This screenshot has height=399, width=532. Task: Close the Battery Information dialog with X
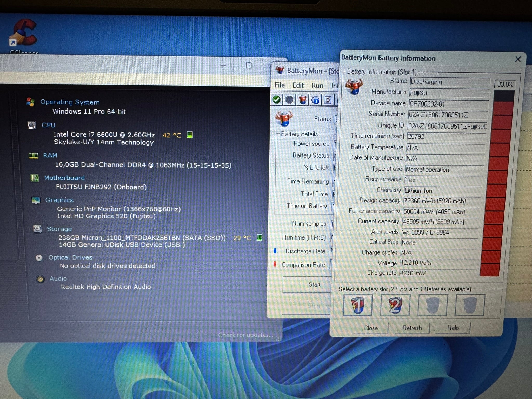pos(518,59)
